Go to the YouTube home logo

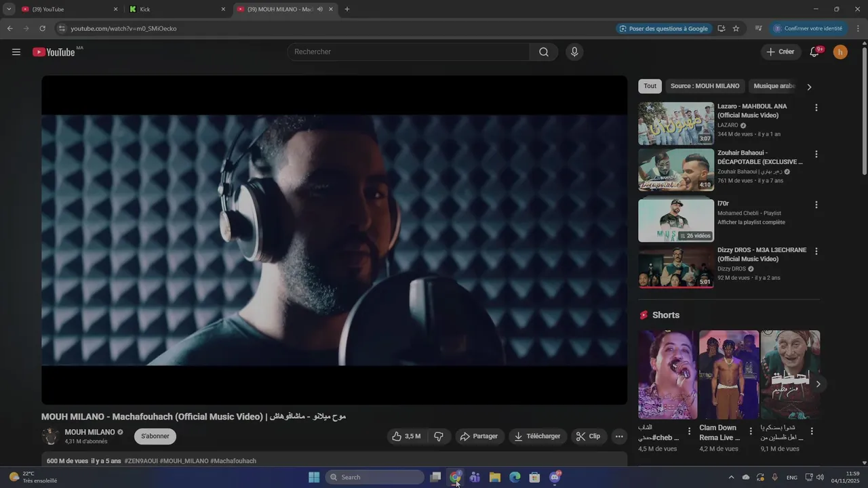click(x=54, y=52)
